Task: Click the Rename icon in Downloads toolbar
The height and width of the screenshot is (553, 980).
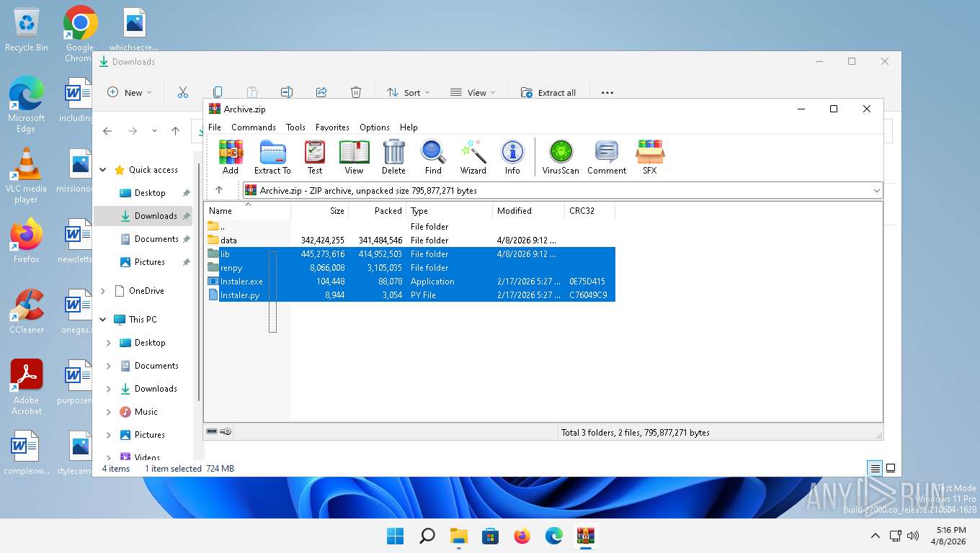Action: tap(287, 92)
